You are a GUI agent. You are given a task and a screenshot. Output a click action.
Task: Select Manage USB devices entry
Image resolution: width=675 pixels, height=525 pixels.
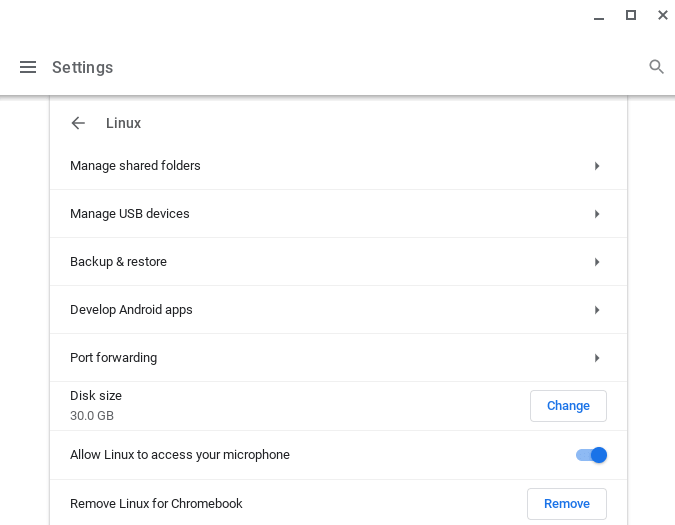(x=130, y=214)
